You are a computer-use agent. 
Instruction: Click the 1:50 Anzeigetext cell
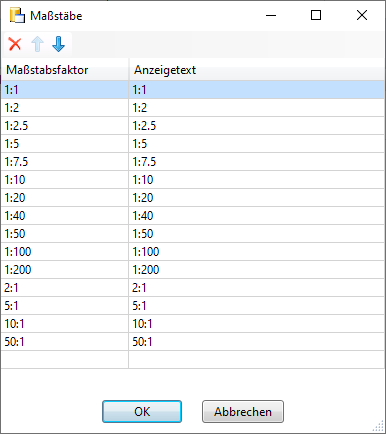pos(256,234)
